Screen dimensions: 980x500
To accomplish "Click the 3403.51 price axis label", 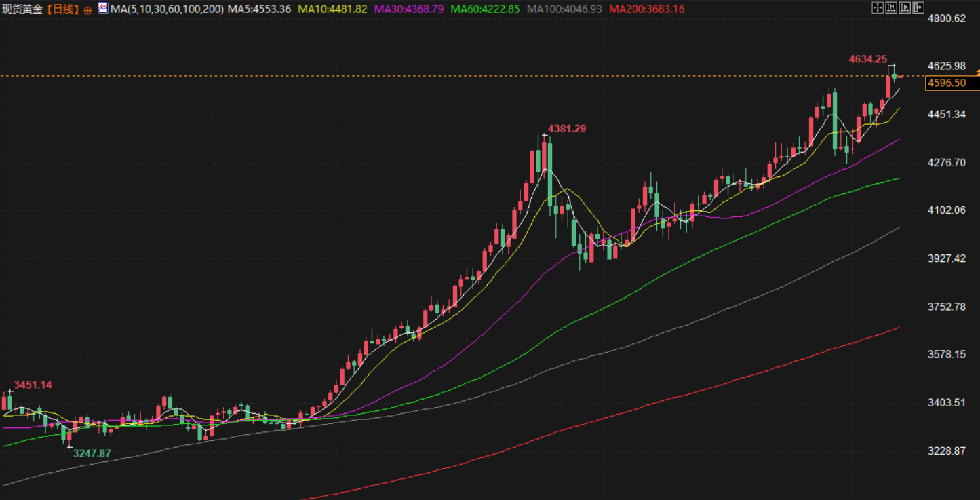I will coord(947,402).
